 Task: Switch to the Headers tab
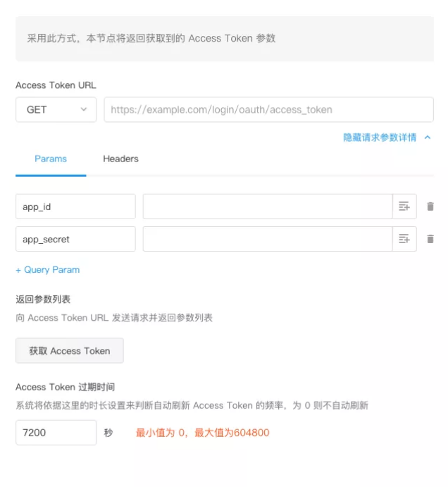tap(120, 159)
